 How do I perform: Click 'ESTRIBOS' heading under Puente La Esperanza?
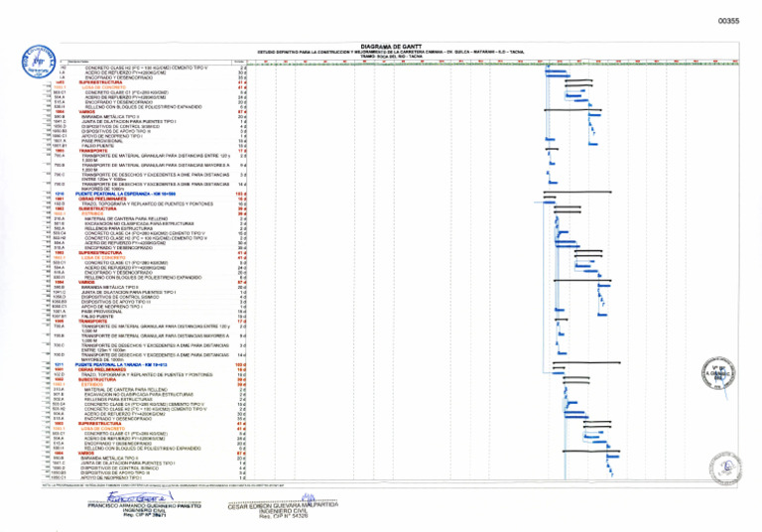(92, 213)
